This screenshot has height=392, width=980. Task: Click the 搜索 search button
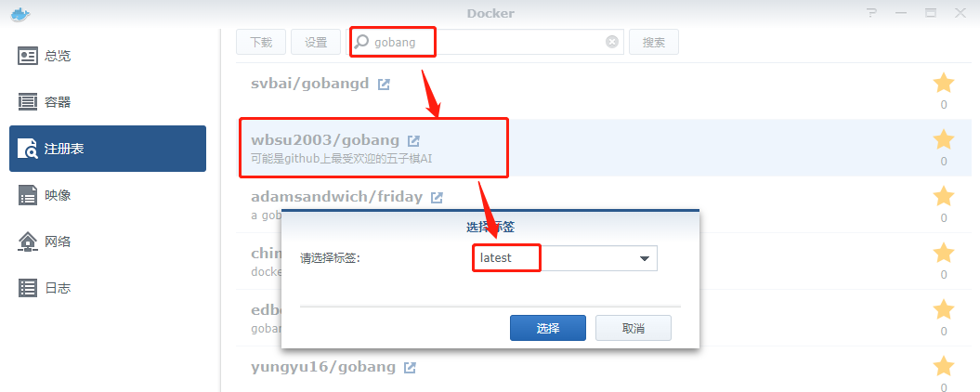654,43
